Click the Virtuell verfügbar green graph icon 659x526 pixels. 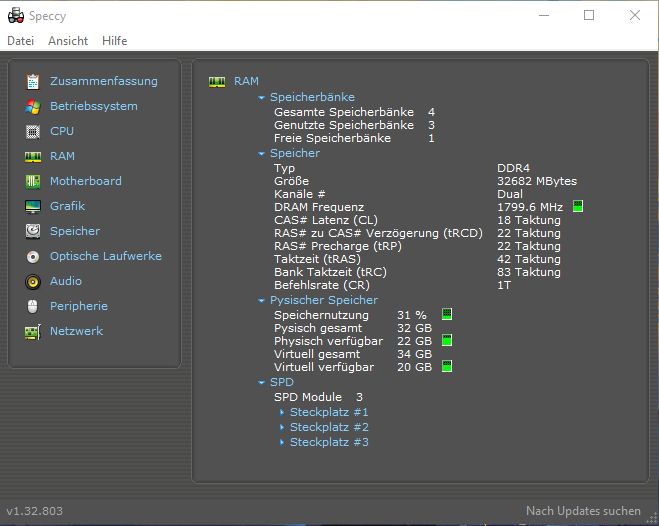click(x=447, y=366)
